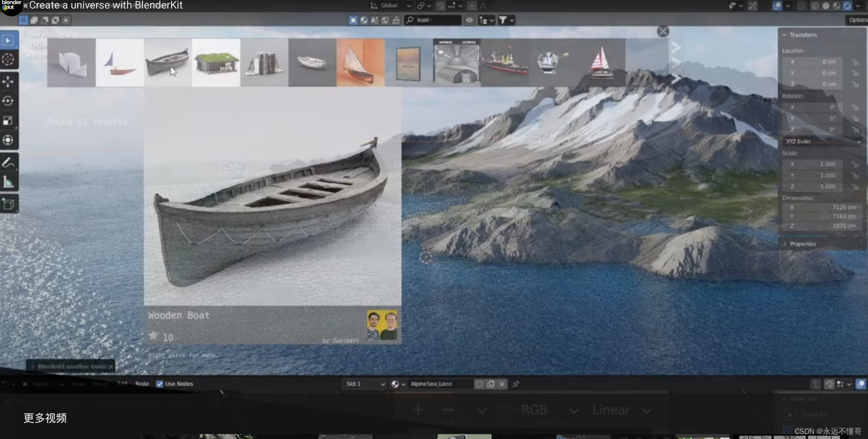Choose the Annotate tool
The width and height of the screenshot is (868, 439).
point(8,163)
